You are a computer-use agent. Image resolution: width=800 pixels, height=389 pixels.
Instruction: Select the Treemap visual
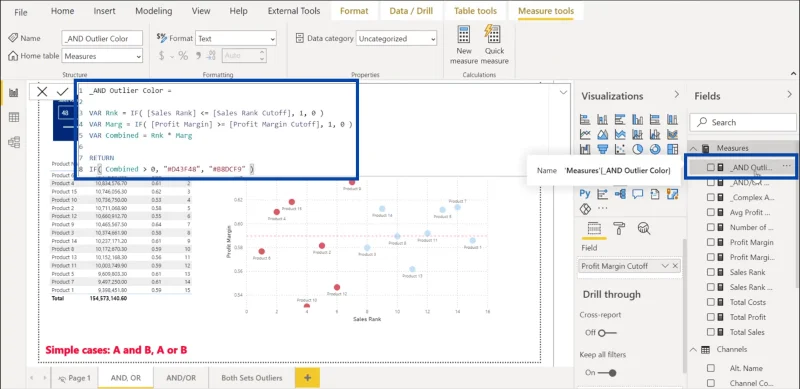point(672,149)
